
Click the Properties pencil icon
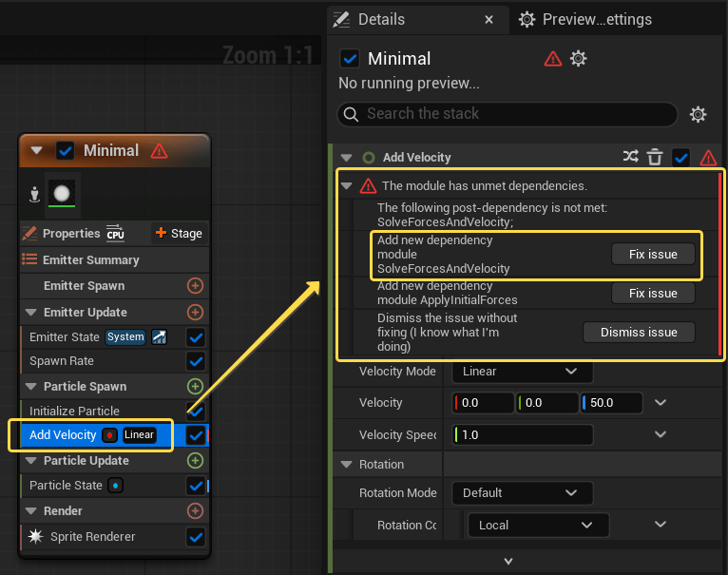click(29, 233)
